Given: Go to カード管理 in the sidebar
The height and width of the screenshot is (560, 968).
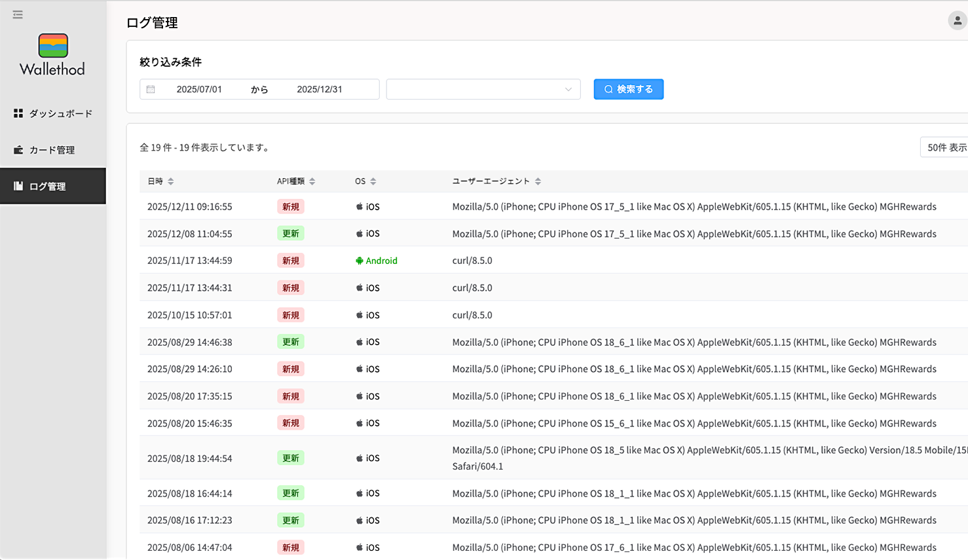Looking at the screenshot, I should pos(53,150).
